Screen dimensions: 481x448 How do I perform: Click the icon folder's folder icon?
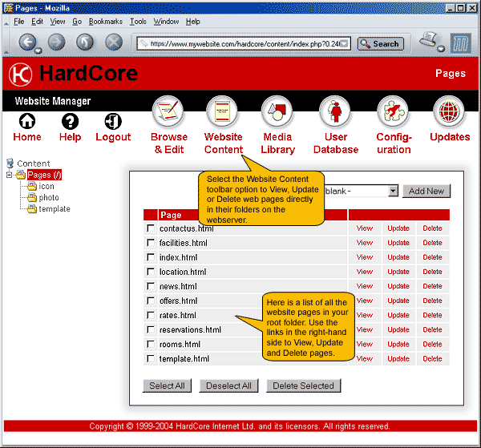pos(32,186)
